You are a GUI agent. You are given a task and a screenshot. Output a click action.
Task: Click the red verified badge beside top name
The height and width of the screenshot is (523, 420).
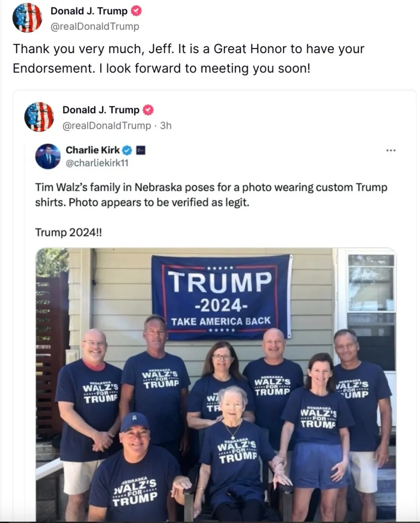136,11
